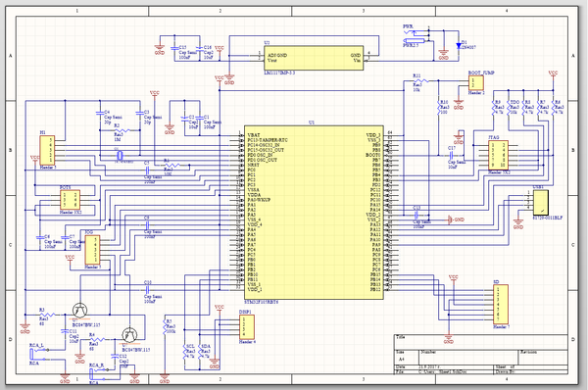
Task: Click the PC13-TAMPER-RTC pin label
Action: 268,140
